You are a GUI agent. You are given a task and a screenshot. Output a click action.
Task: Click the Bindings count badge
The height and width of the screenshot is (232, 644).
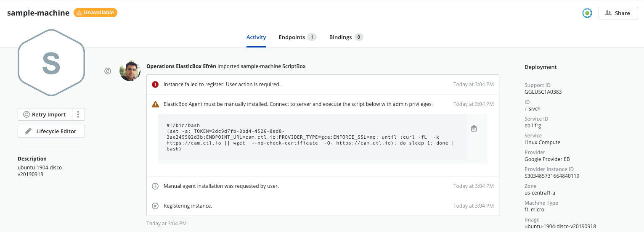coord(359,37)
